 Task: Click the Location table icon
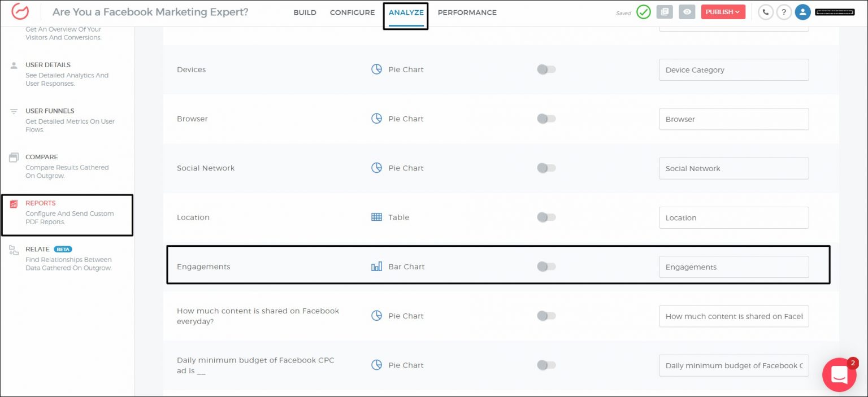(x=376, y=217)
